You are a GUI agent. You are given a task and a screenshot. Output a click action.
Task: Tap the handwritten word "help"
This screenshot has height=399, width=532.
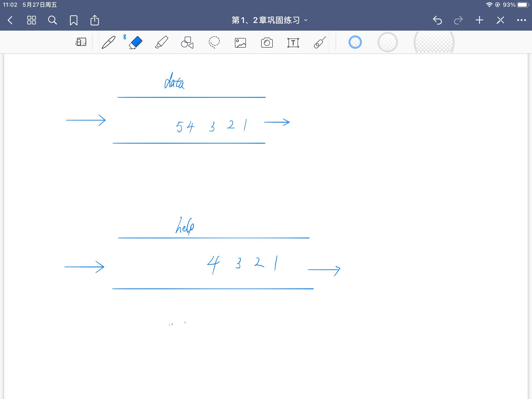[185, 226]
